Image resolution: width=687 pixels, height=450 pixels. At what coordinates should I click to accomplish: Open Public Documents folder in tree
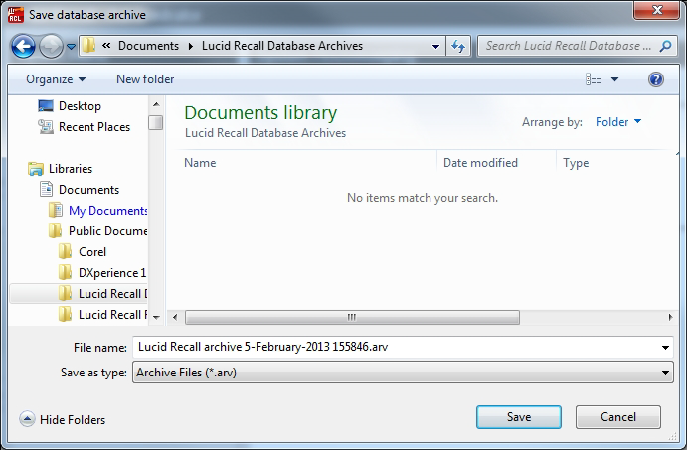point(108,231)
